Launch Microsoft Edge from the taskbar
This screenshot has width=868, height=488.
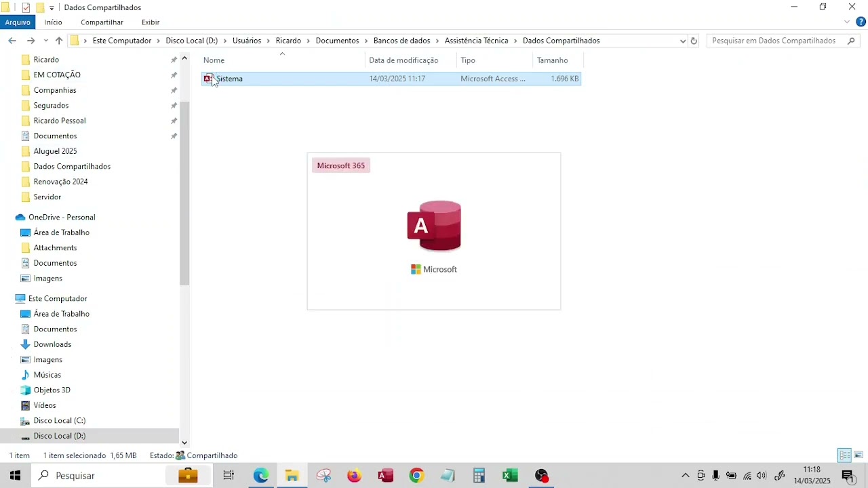[x=261, y=476]
